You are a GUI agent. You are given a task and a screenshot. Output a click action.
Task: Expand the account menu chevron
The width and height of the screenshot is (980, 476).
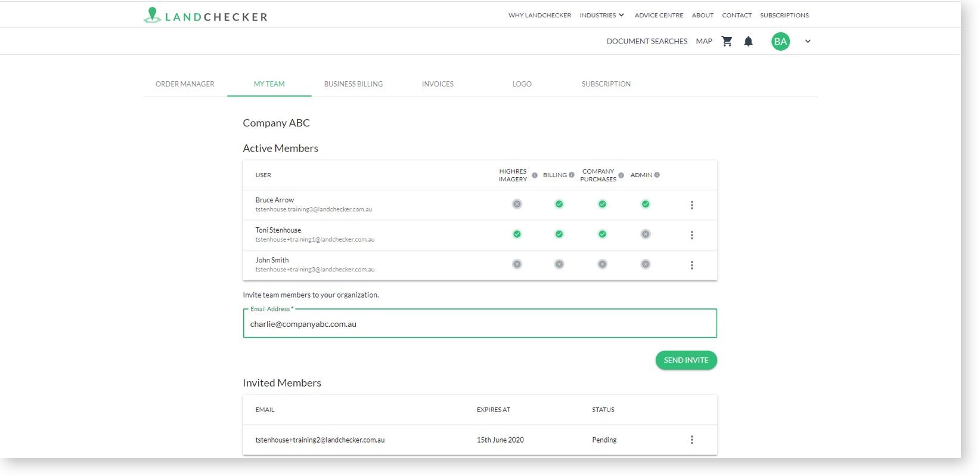(x=808, y=41)
